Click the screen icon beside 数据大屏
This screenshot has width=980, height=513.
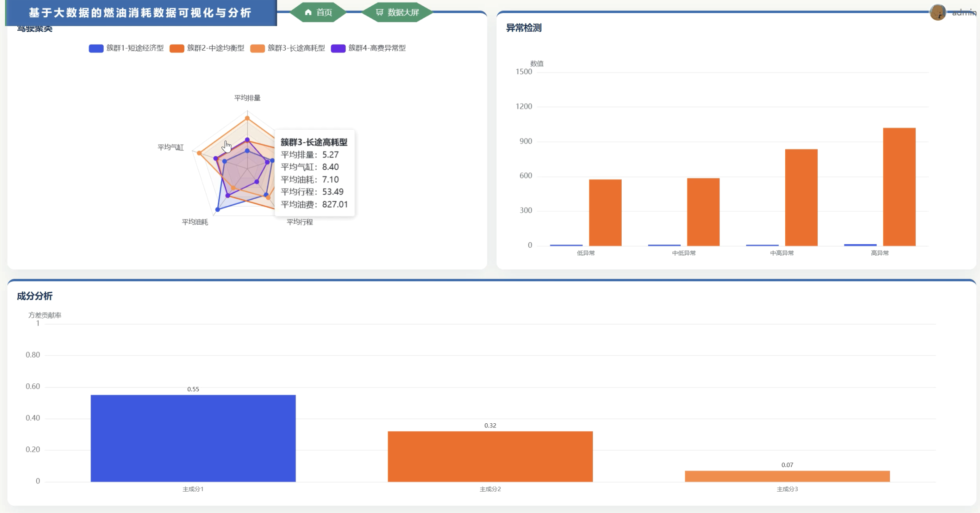[379, 12]
